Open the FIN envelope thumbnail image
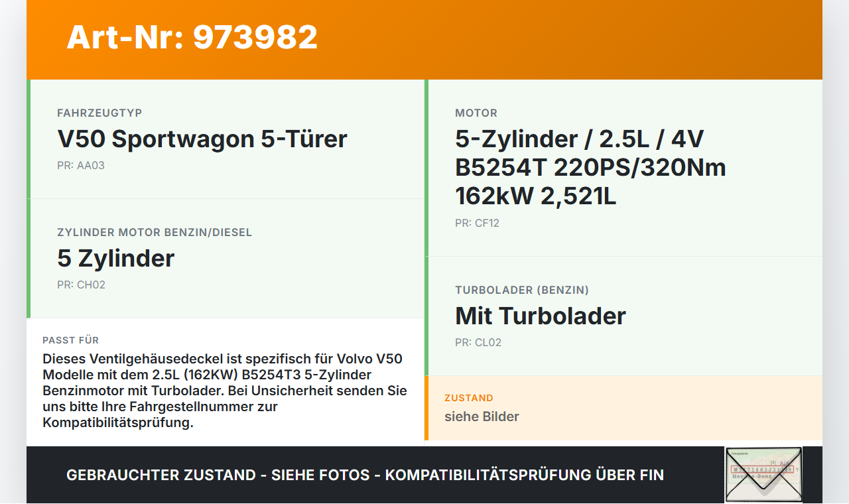Image resolution: width=849 pixels, height=504 pixels. pos(763,474)
